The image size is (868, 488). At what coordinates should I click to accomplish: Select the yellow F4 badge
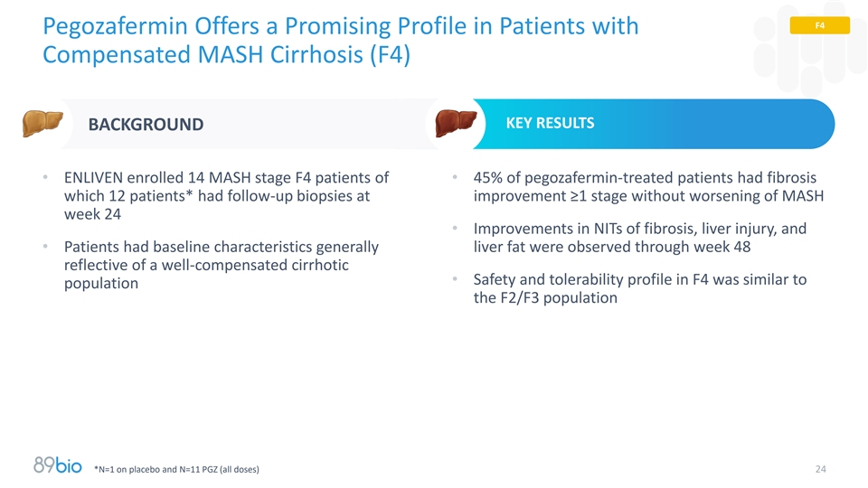point(819,25)
